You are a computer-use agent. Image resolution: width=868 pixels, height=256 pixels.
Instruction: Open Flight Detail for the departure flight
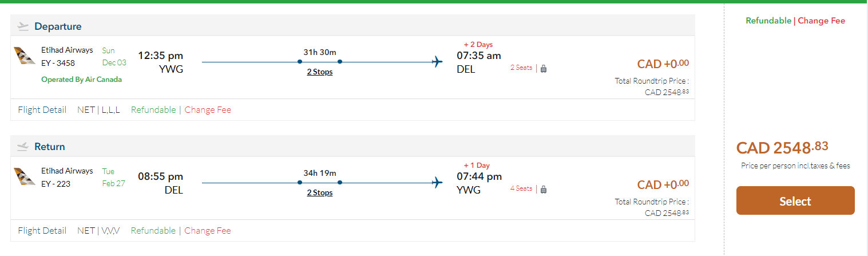pyautogui.click(x=42, y=110)
